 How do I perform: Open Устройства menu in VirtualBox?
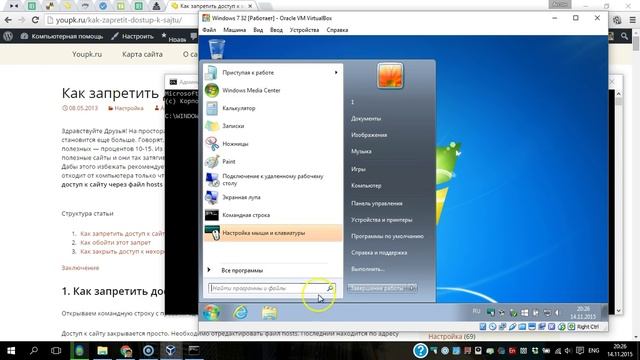pyautogui.click(x=304, y=30)
